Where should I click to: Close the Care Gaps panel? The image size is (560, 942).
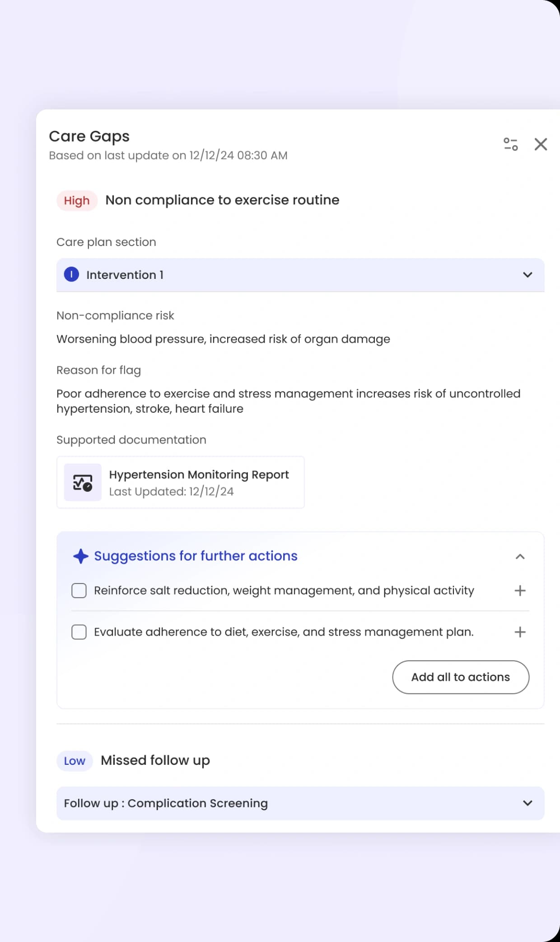(541, 145)
